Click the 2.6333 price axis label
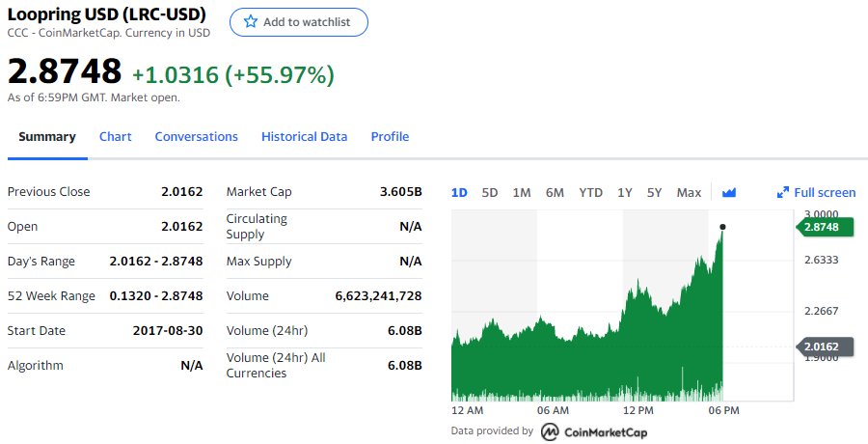Image resolution: width=868 pixels, height=444 pixels. coord(822,260)
